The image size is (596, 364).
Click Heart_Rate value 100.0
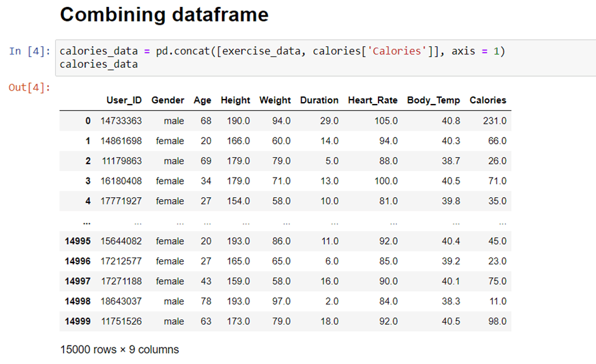pos(385,181)
